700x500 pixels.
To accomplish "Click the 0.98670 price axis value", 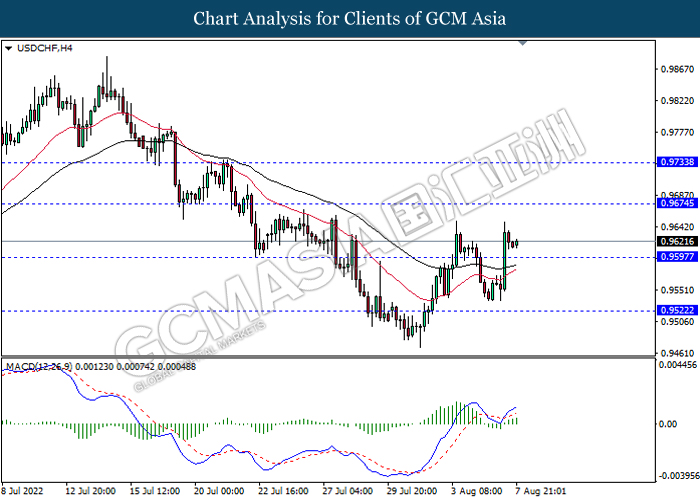I will point(677,69).
